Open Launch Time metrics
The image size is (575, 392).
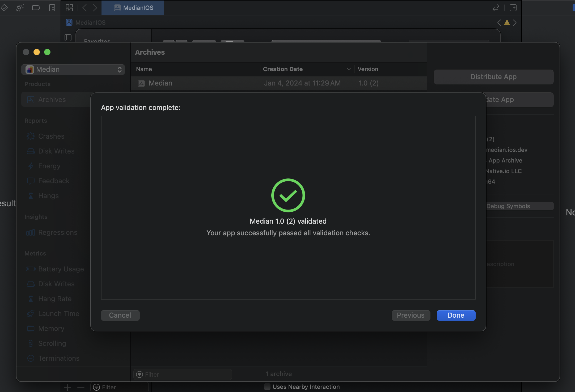59,314
